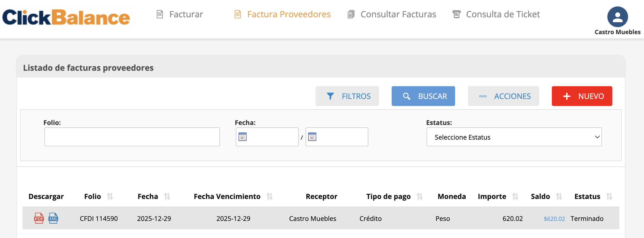Screen dimensions: 644x238
Task: Open the end date calendar picker
Action: [x=312, y=137]
